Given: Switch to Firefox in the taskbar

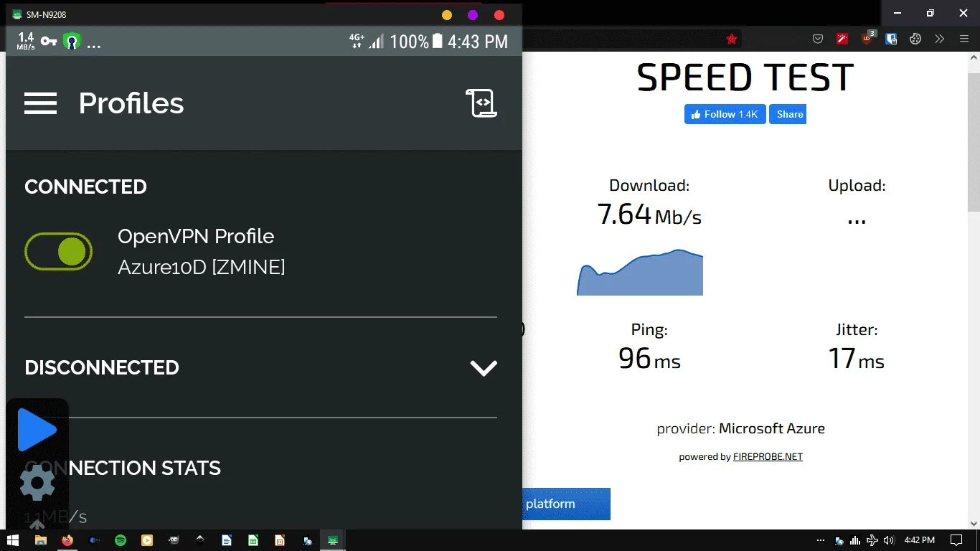Looking at the screenshot, I should (67, 540).
